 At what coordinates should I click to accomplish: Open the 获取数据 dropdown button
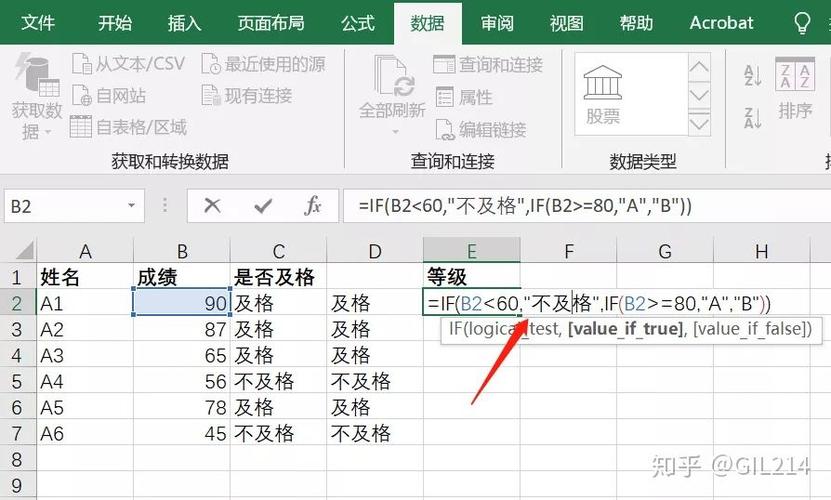click(x=36, y=97)
